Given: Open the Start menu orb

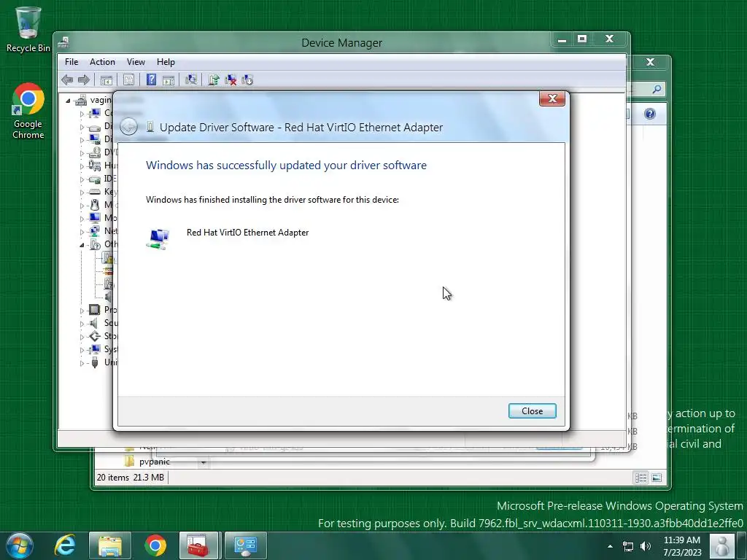Looking at the screenshot, I should tap(20, 545).
